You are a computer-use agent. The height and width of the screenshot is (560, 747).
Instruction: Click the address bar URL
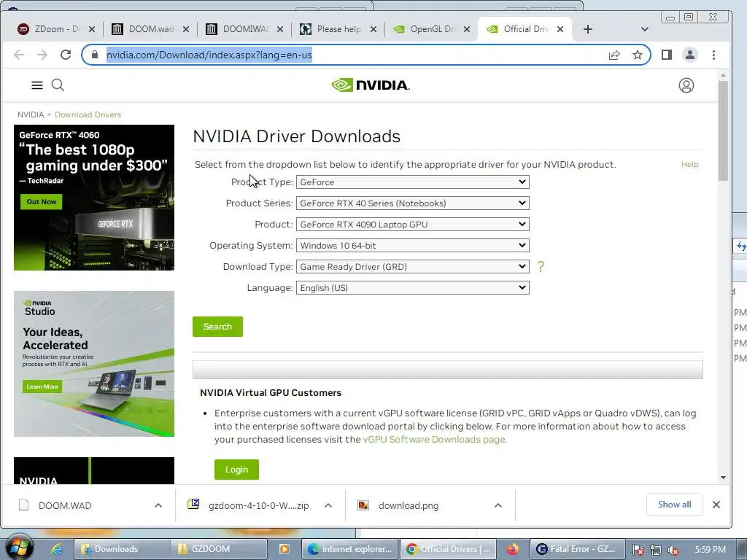pyautogui.click(x=209, y=55)
